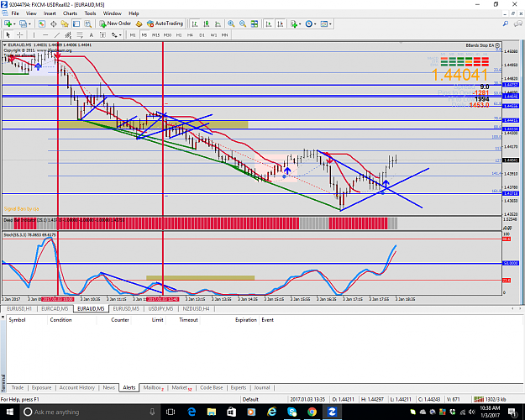Toggle AutoTrading on or off
The height and width of the screenshot is (420, 525).
(x=165, y=24)
